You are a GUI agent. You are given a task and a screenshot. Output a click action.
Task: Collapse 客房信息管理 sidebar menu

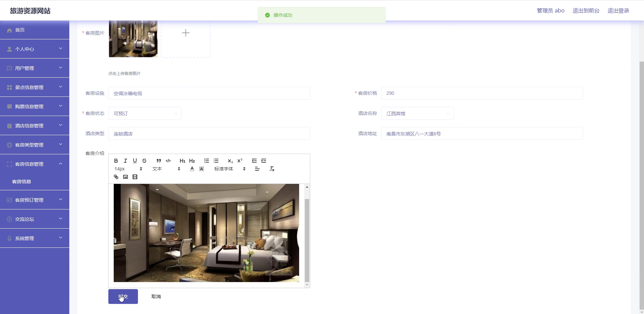[35, 164]
